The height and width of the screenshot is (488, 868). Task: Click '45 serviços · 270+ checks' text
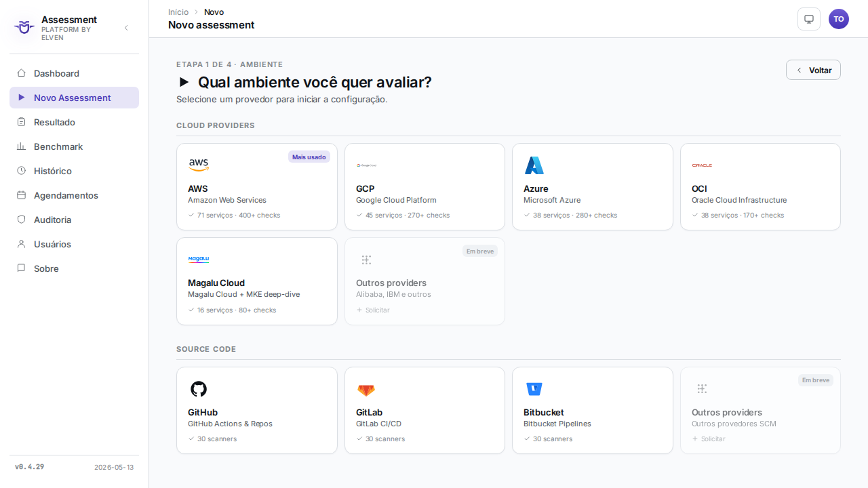(408, 215)
